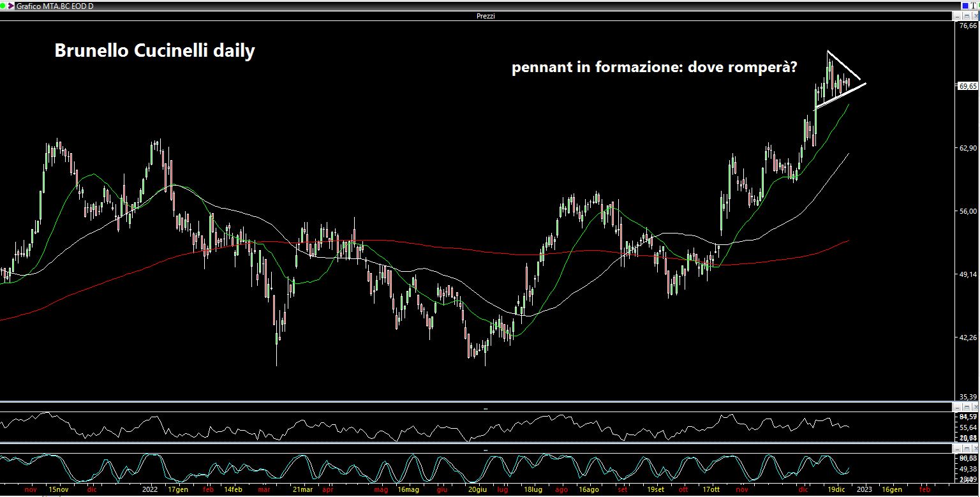Click the 16mag date label on the time axis
980x497 pixels.
(408, 490)
